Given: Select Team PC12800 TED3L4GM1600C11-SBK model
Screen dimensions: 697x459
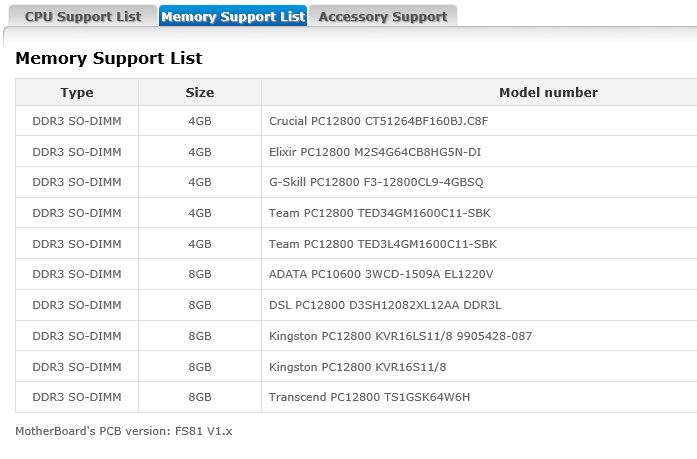Looking at the screenshot, I should [x=383, y=244].
